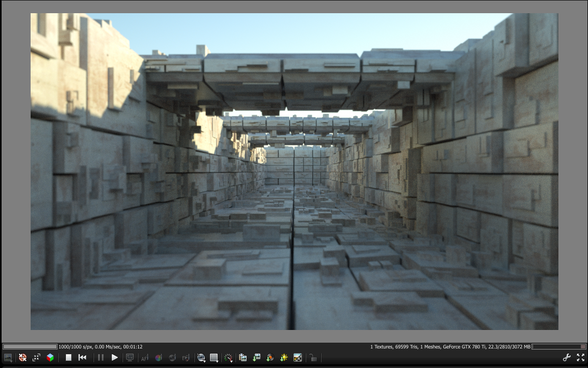Click the '1 Textures' count text
This screenshot has height=368, width=588.
point(382,347)
